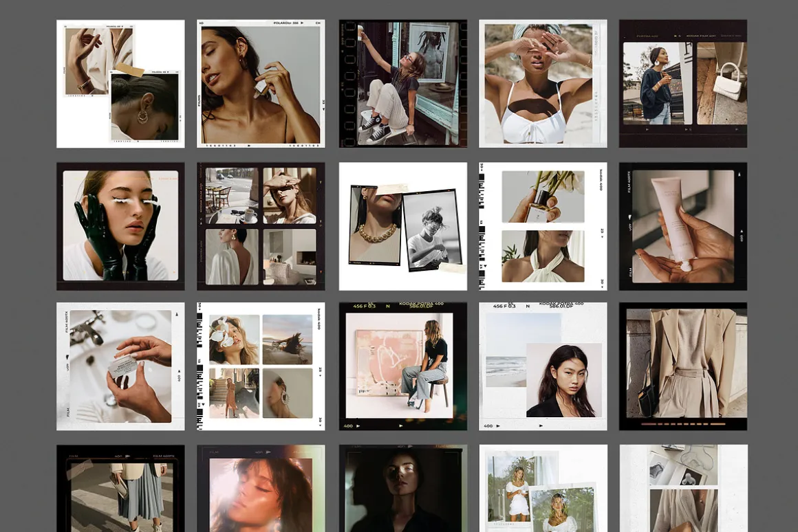Image resolution: width=798 pixels, height=532 pixels.
Task: Open the four-photo dark grid with cafe table
Action: pyautogui.click(x=261, y=226)
